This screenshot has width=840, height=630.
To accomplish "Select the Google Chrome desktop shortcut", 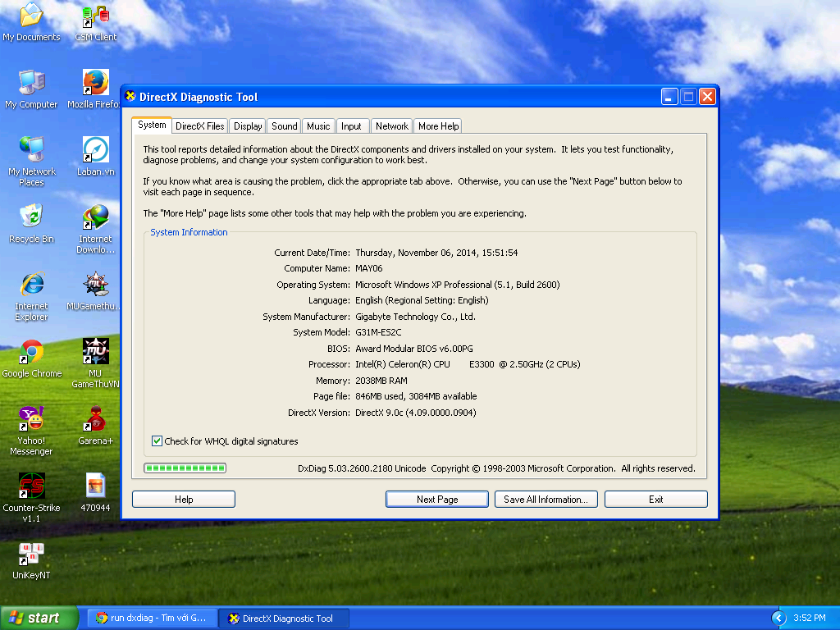I will click(x=32, y=359).
